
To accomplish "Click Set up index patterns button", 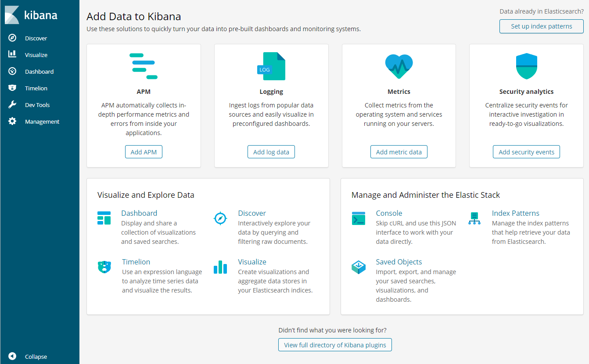I will 542,26.
